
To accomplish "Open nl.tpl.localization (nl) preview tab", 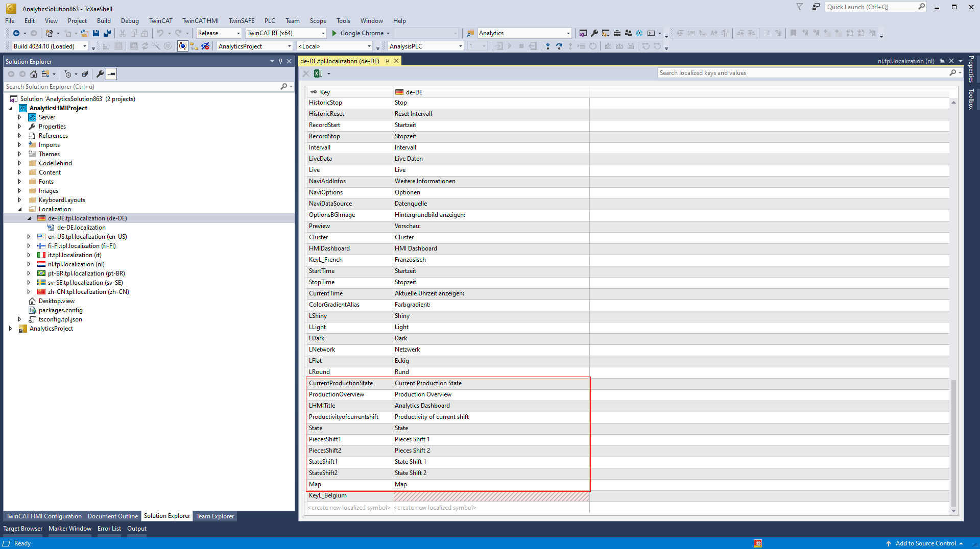I will (x=905, y=61).
